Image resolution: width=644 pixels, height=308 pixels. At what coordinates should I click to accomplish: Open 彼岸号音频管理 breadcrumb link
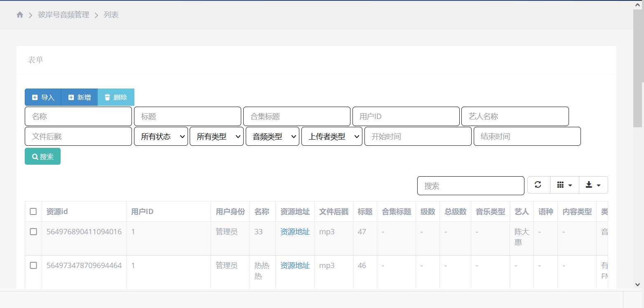point(63,15)
